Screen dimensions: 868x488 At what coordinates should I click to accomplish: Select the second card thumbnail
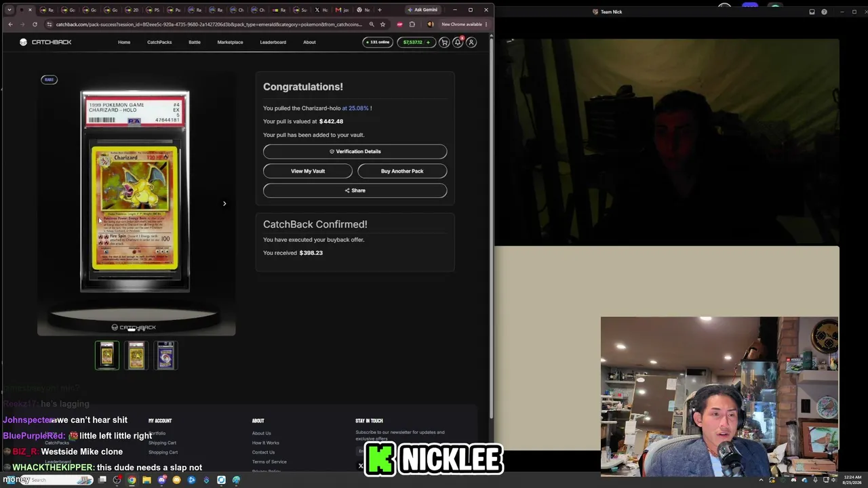tap(136, 355)
